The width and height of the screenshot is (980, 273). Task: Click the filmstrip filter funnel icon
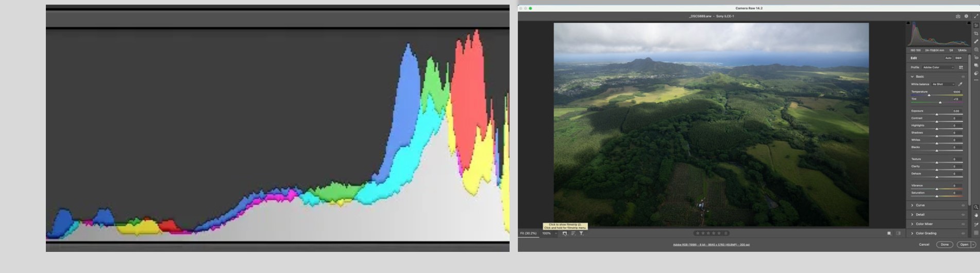point(581,233)
